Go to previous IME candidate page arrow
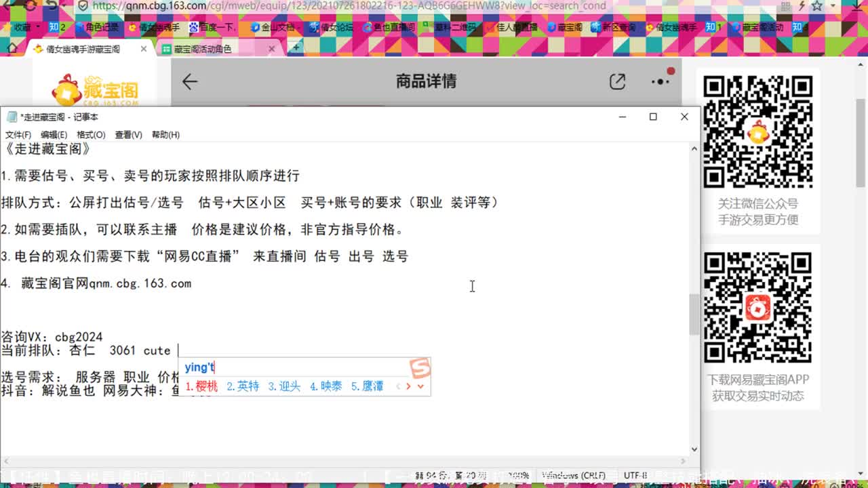The height and width of the screenshot is (488, 868). 397,386
